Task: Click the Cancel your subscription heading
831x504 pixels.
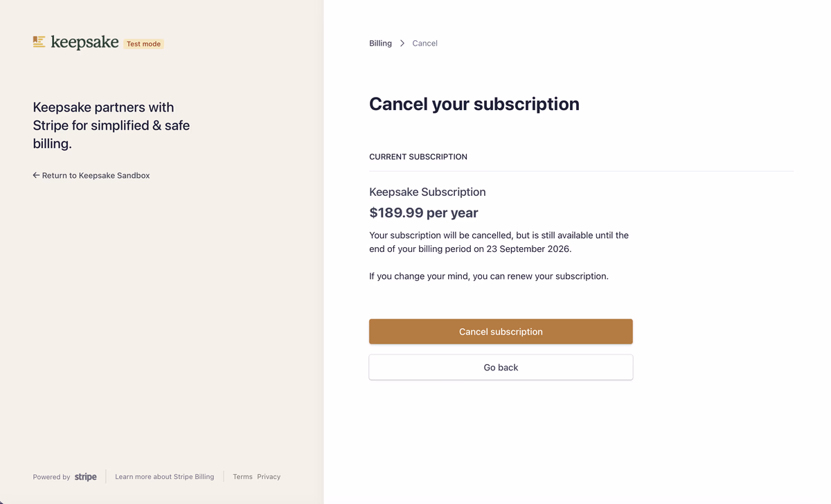Action: pos(474,104)
